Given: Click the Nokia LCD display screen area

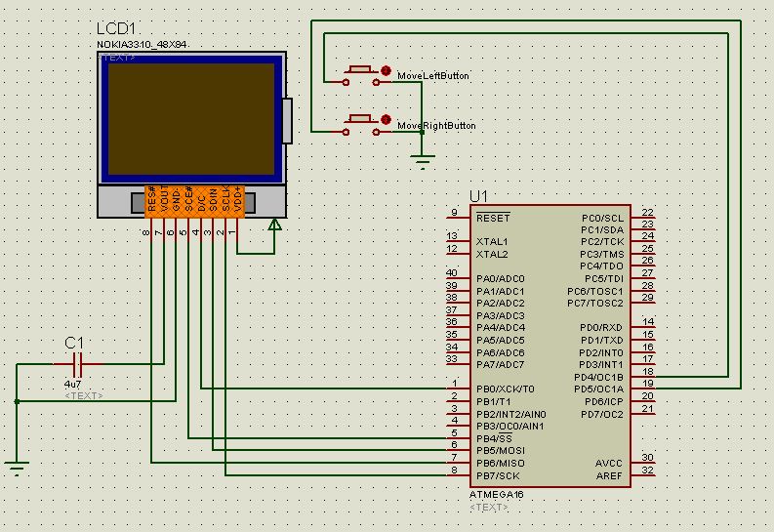Looking at the screenshot, I should pyautogui.click(x=191, y=119).
